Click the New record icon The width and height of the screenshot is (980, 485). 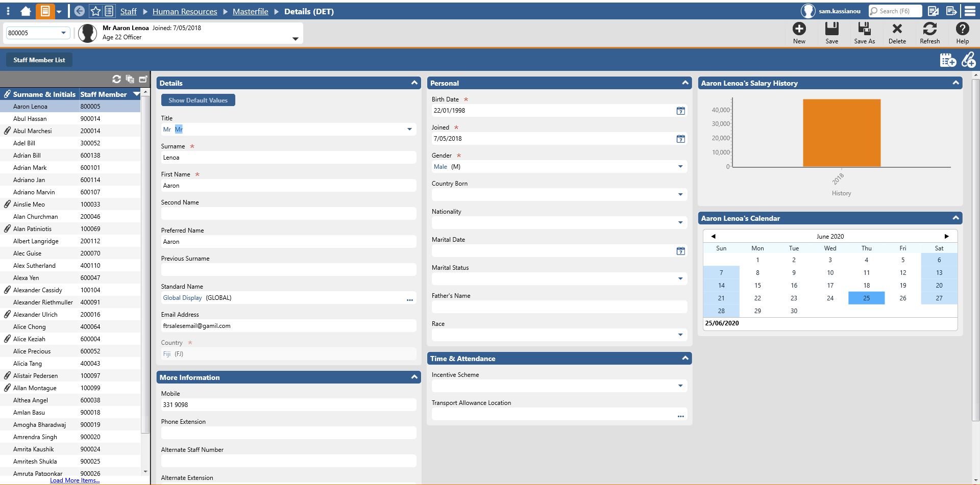[799, 30]
